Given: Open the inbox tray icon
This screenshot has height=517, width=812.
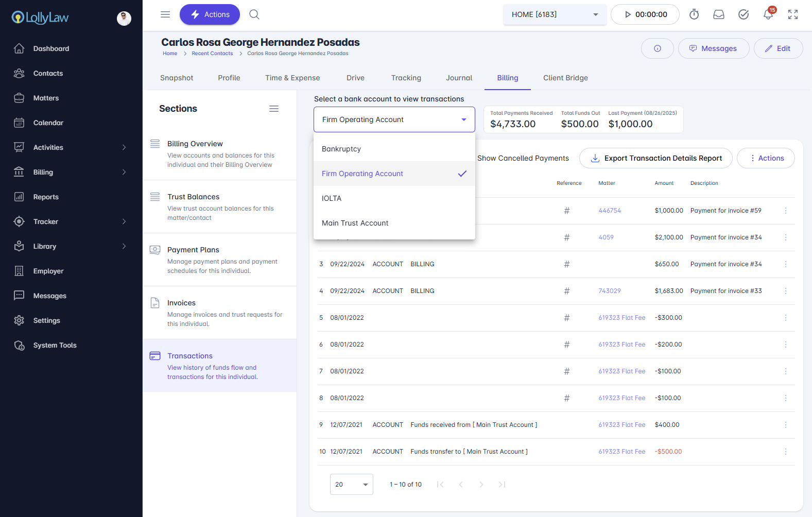Looking at the screenshot, I should (719, 14).
